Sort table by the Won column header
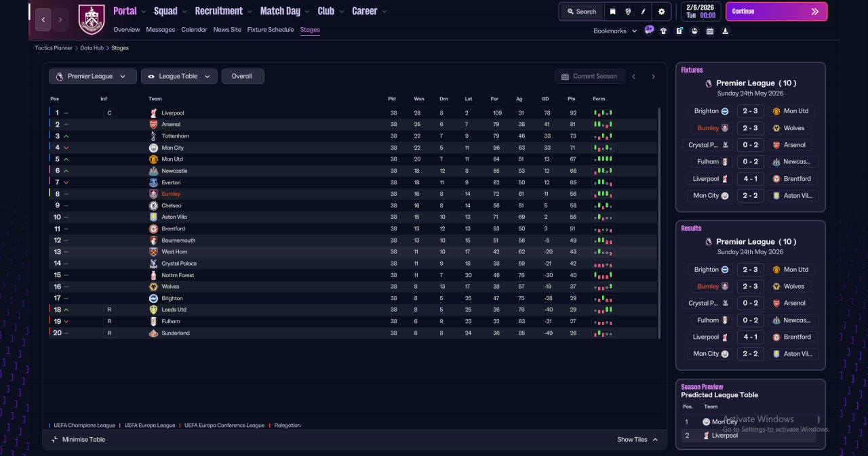The width and height of the screenshot is (868, 456). point(419,99)
